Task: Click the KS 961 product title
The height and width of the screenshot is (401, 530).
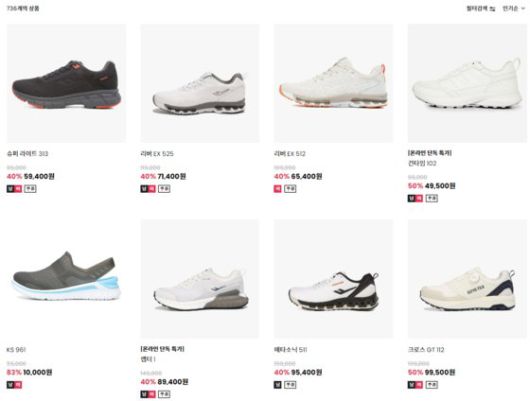Action: [16, 350]
